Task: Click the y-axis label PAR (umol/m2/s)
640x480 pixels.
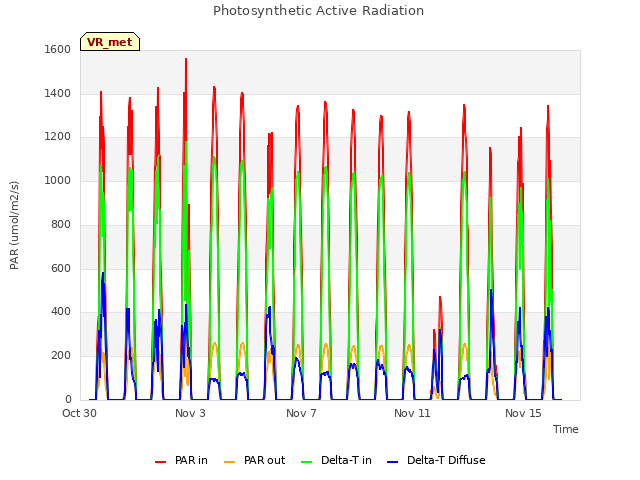Action: [14, 225]
